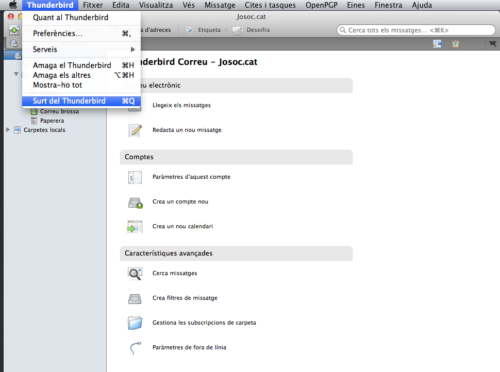
Task: Choose Preferències… from the menu
Action: coord(81,33)
